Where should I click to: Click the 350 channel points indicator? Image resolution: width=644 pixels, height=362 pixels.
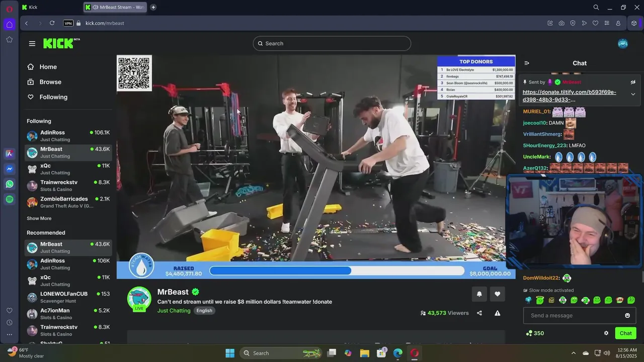[x=535, y=333]
